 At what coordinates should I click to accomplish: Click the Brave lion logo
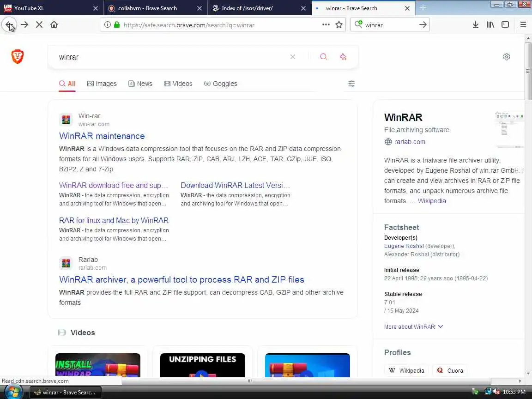pyautogui.click(x=18, y=57)
